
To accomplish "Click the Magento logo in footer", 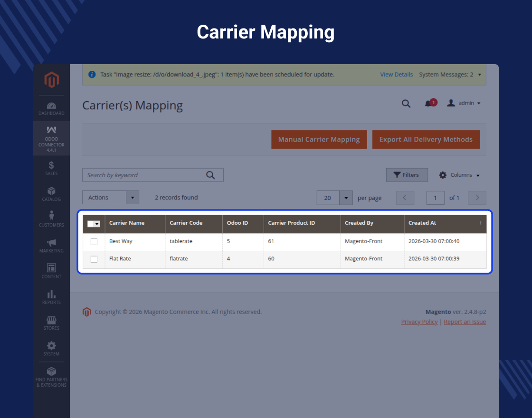I will point(87,312).
